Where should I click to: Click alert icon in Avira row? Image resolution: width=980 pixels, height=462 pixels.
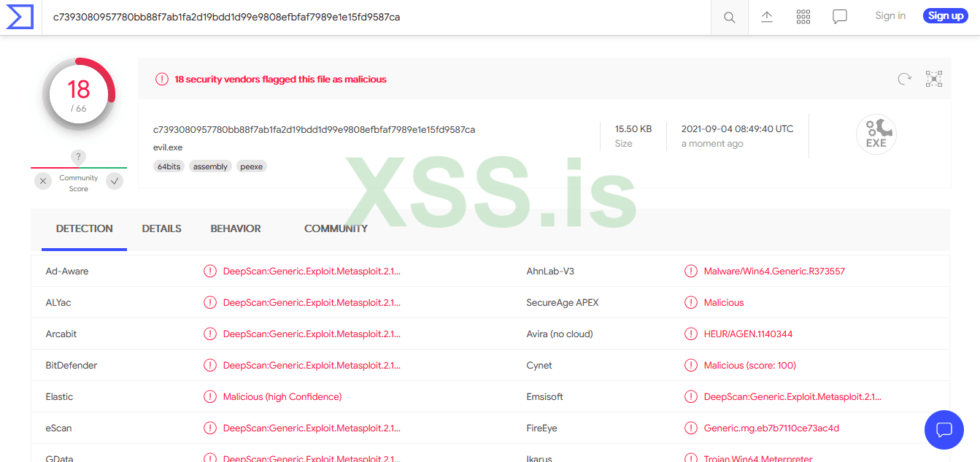[691, 334]
